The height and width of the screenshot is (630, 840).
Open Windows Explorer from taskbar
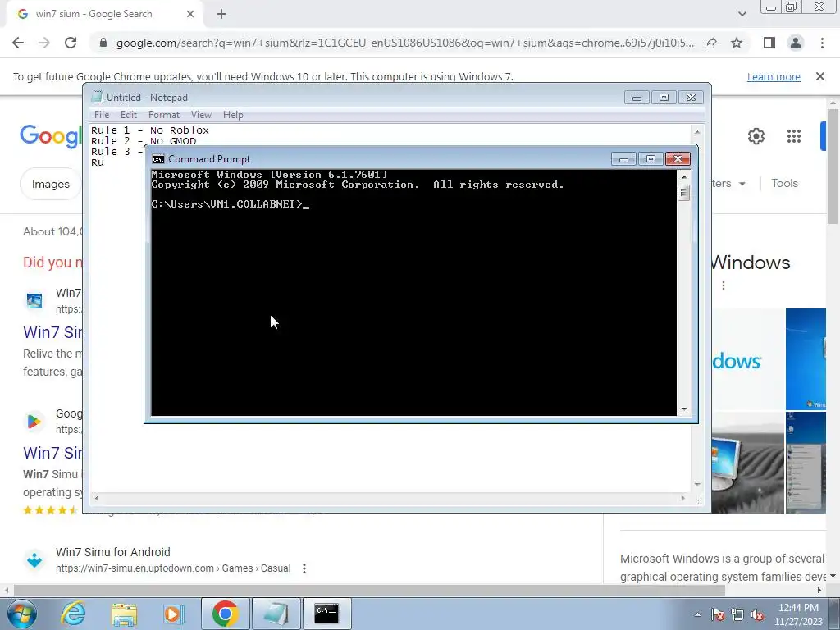[124, 614]
